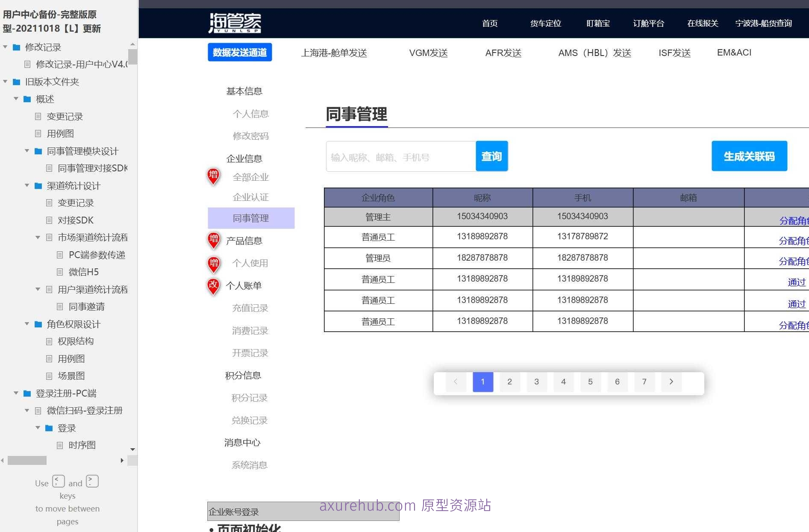Select the EM&ACI tab

pyautogui.click(x=734, y=53)
